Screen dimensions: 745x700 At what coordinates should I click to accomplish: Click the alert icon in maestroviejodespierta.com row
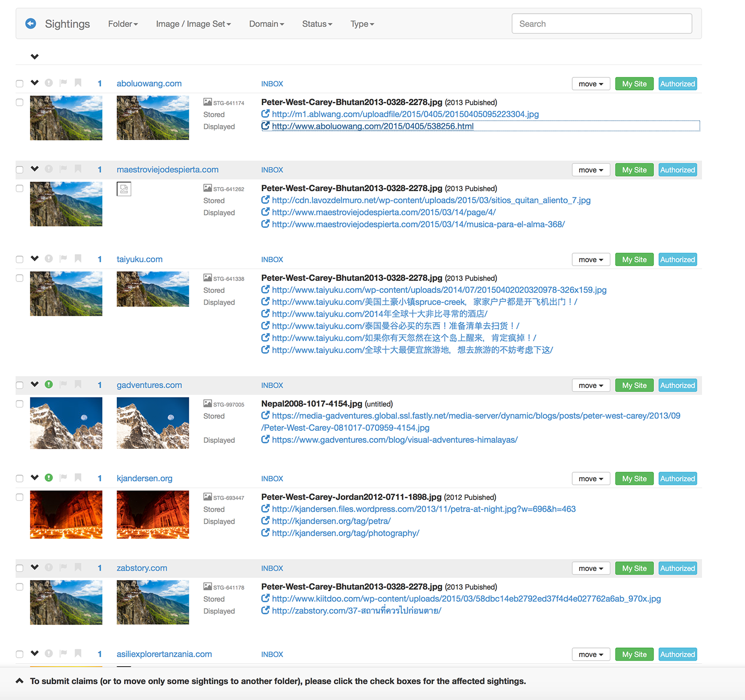49,169
